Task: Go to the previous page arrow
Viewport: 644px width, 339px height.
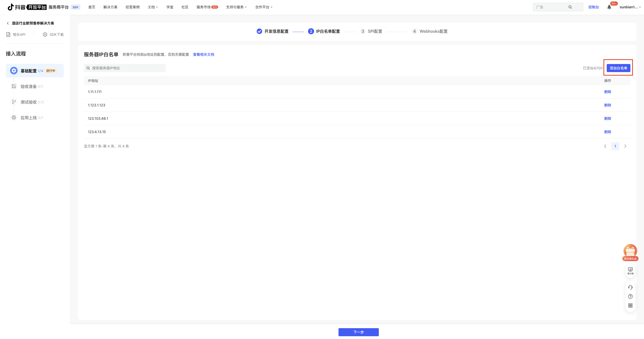Action: tap(605, 146)
